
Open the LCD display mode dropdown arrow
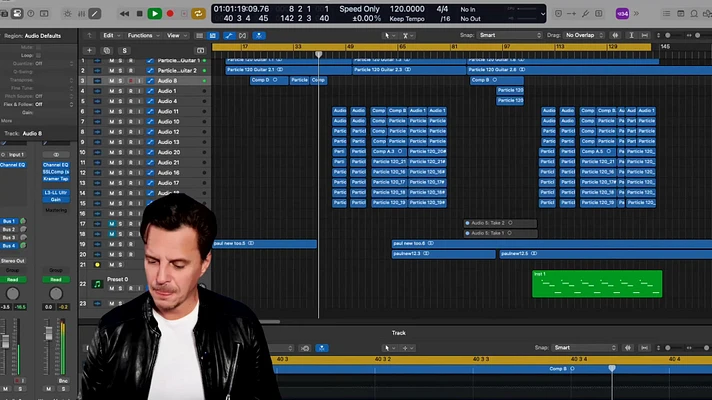(542, 14)
